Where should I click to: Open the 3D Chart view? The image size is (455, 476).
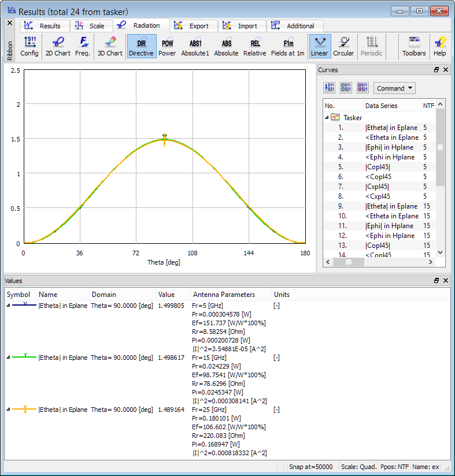click(x=109, y=46)
